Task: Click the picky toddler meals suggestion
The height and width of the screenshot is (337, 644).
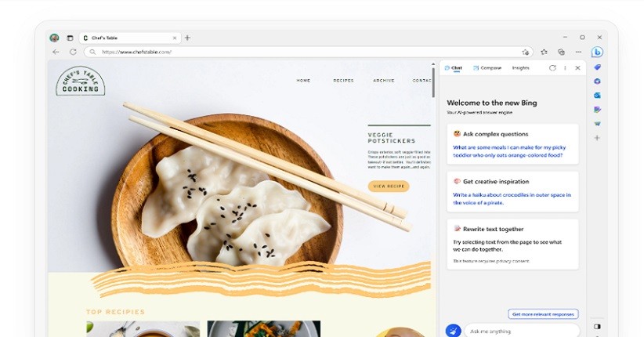Action: coord(509,151)
